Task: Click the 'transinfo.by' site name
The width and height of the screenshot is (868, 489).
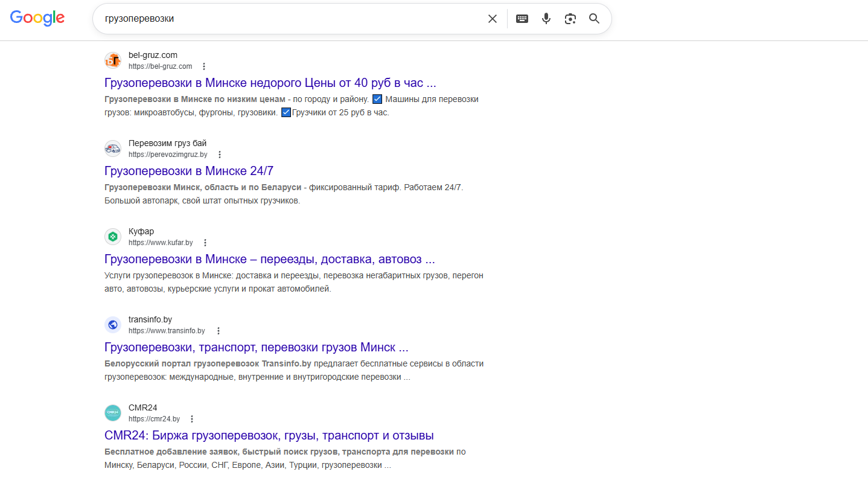Action: click(150, 319)
